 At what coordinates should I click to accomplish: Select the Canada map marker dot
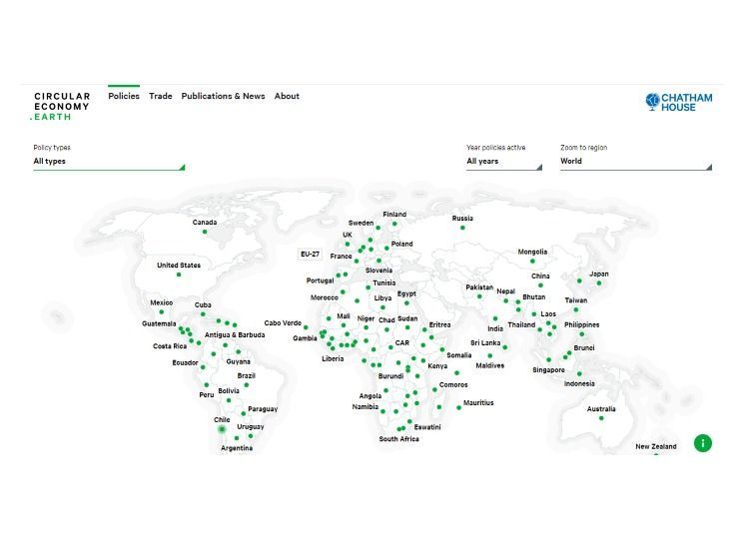click(205, 232)
